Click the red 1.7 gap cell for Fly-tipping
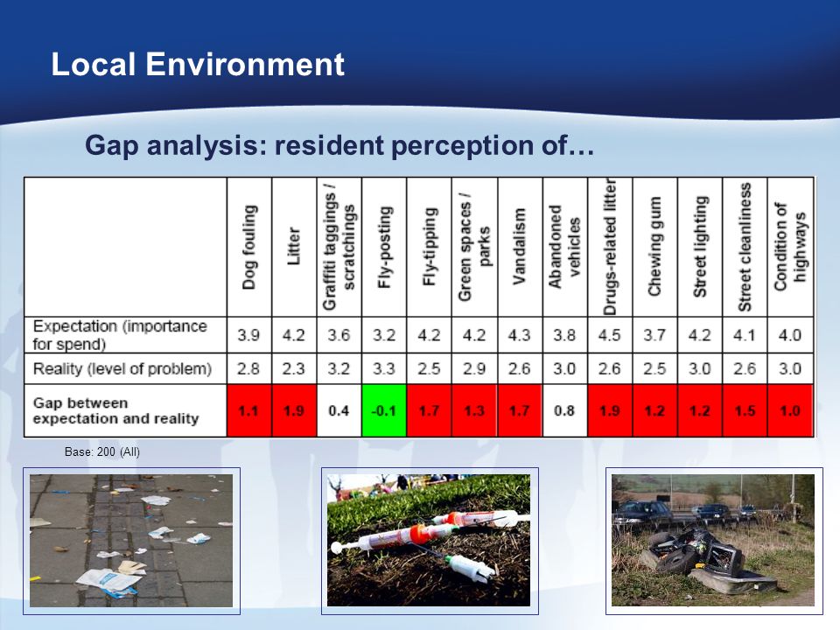This screenshot has width=840, height=630. tap(429, 411)
